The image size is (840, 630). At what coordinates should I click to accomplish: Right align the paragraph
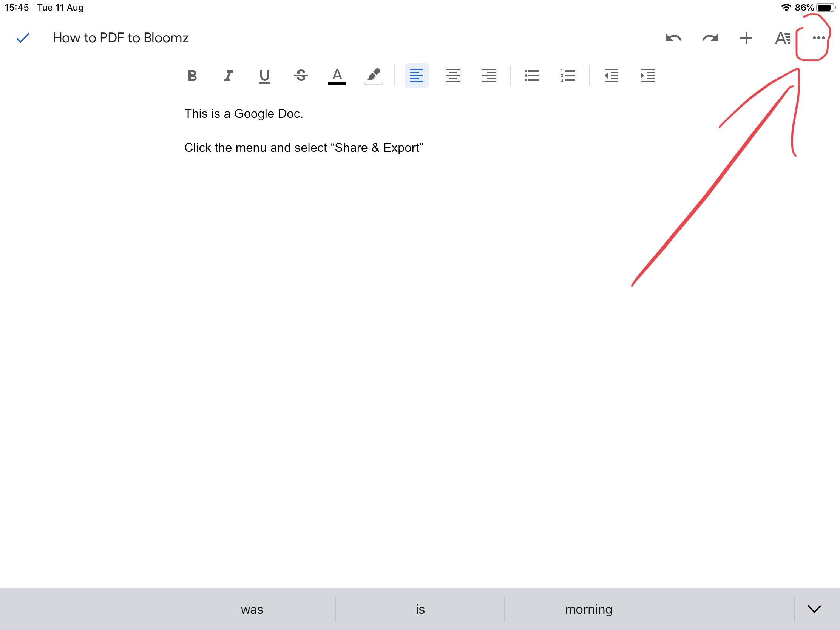pos(489,76)
